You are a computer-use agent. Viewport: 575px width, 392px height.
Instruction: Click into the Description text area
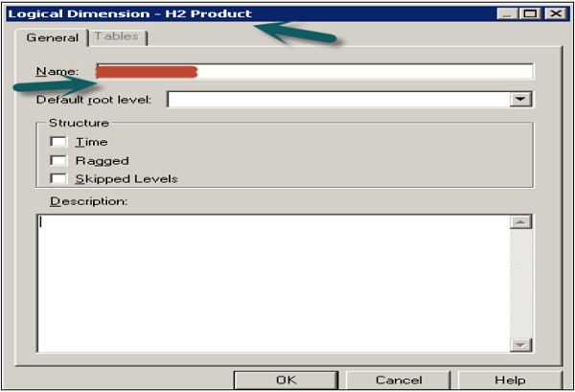(x=273, y=284)
